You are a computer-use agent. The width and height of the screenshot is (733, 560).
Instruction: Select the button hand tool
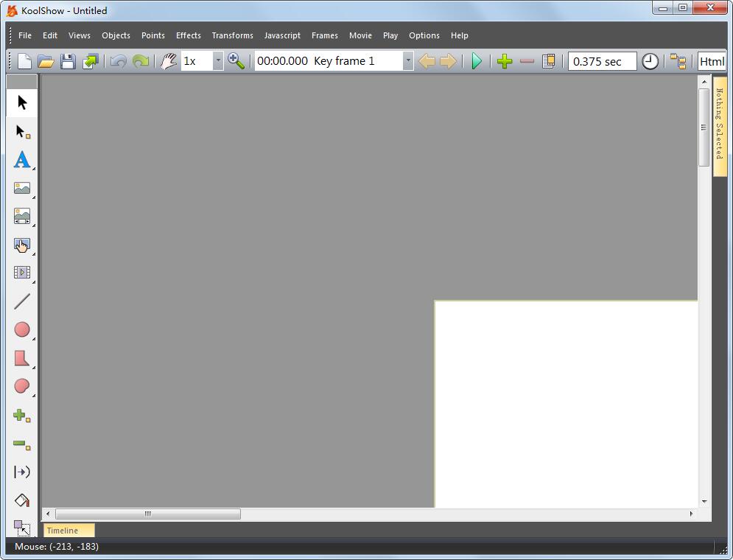pos(22,245)
